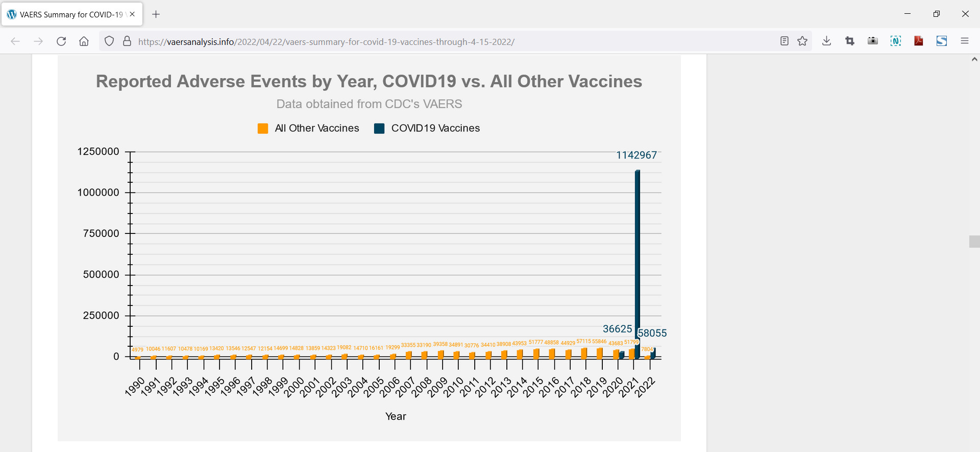Viewport: 980px width, 452px height.
Task: Toggle the All Other Vaccines legend entry
Action: [309, 128]
